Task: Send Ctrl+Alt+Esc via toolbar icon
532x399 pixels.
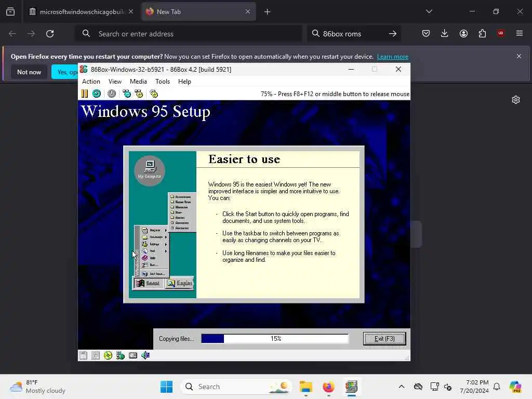Action: point(139,94)
